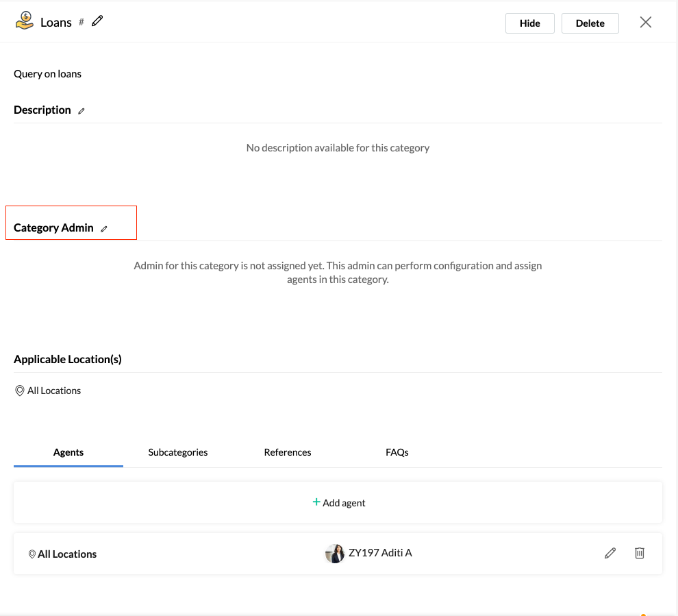Open the References tab
This screenshot has width=678, height=616.
pyautogui.click(x=288, y=452)
